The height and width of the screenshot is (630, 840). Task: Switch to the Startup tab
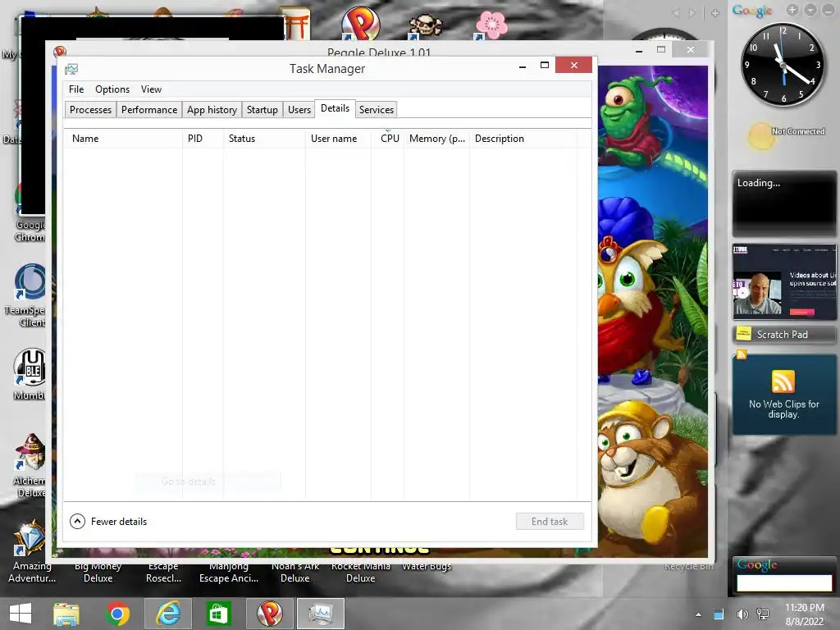(262, 110)
